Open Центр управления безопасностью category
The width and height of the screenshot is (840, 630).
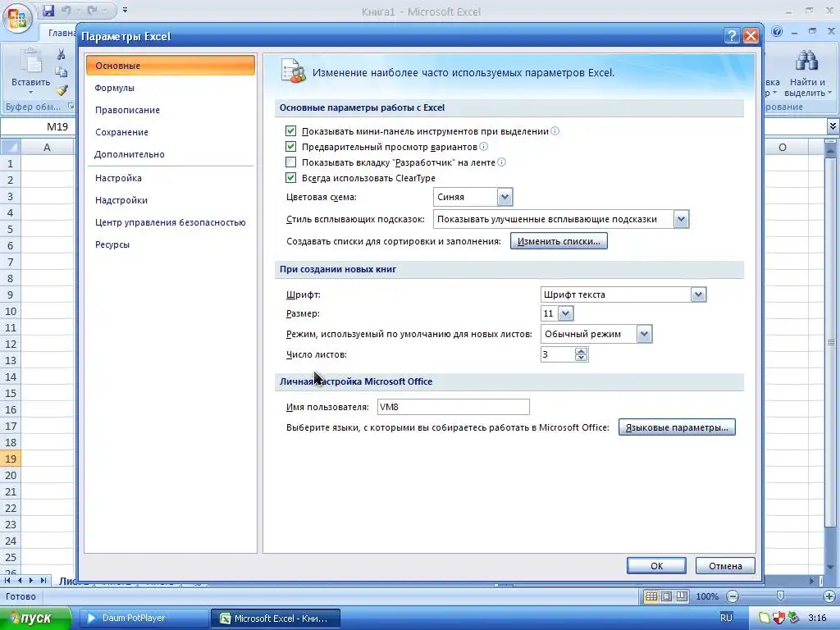[171, 222]
